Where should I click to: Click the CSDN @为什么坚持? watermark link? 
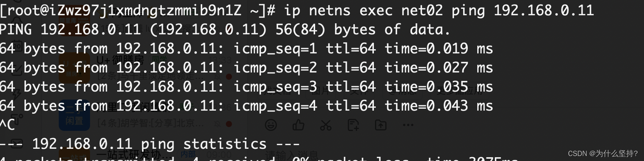tap(603, 153)
